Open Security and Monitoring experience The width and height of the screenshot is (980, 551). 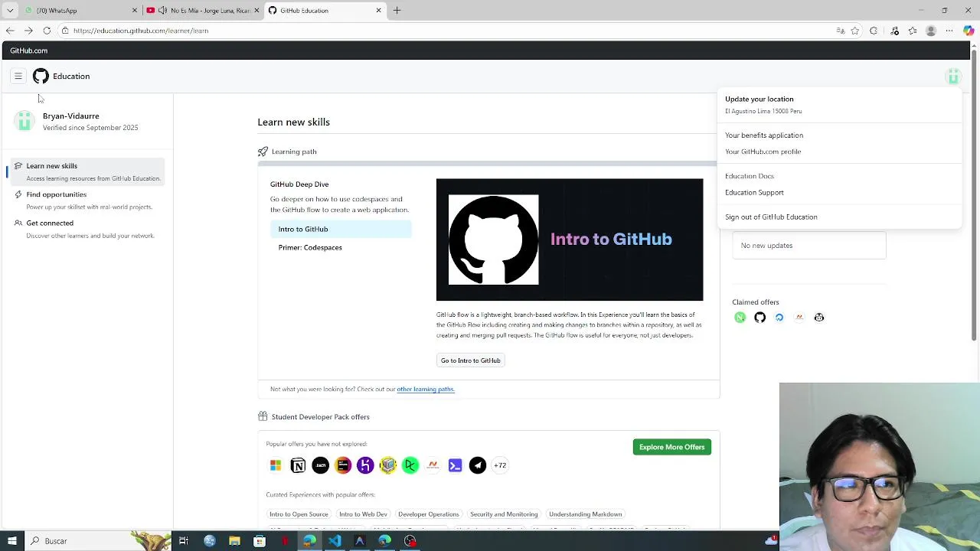(x=504, y=514)
